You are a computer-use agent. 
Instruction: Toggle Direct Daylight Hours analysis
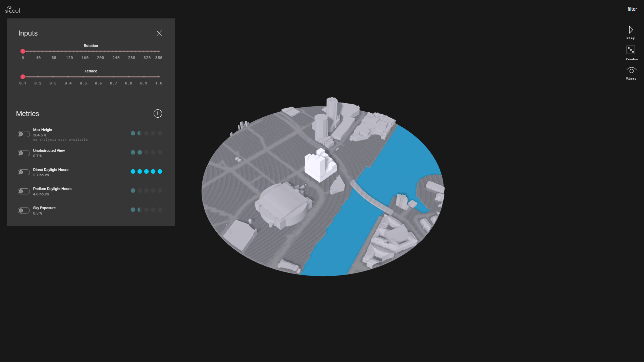[24, 172]
